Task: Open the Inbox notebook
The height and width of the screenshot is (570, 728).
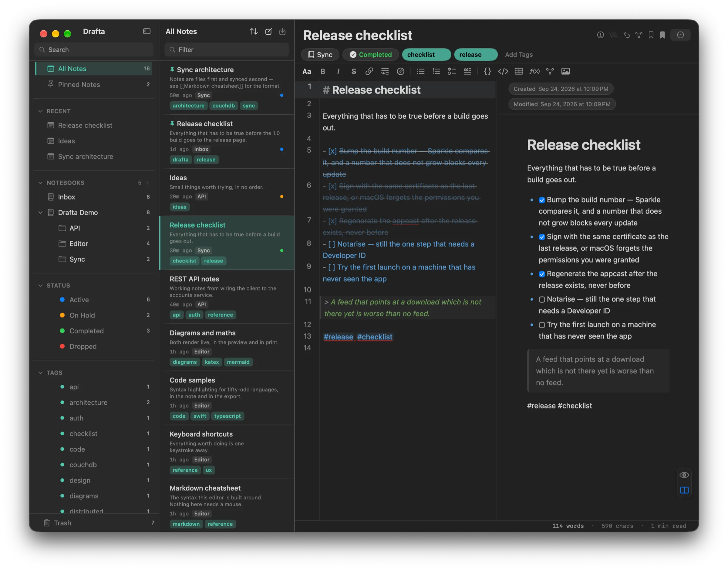Action: tap(94, 197)
